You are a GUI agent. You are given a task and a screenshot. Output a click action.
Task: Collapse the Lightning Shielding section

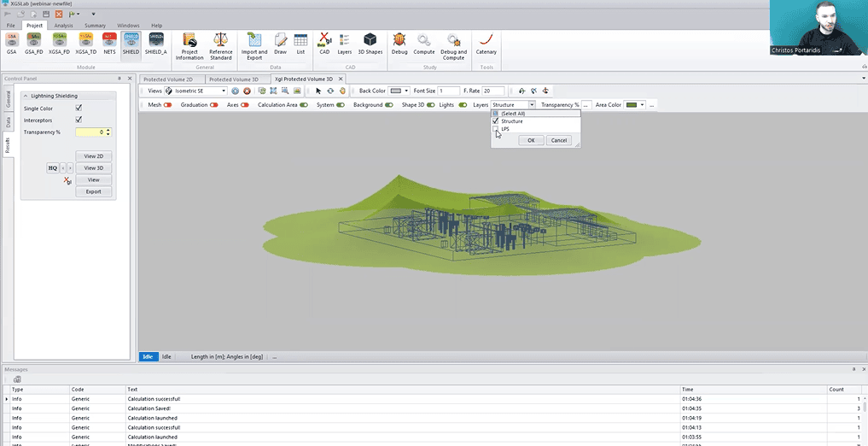pyautogui.click(x=26, y=96)
